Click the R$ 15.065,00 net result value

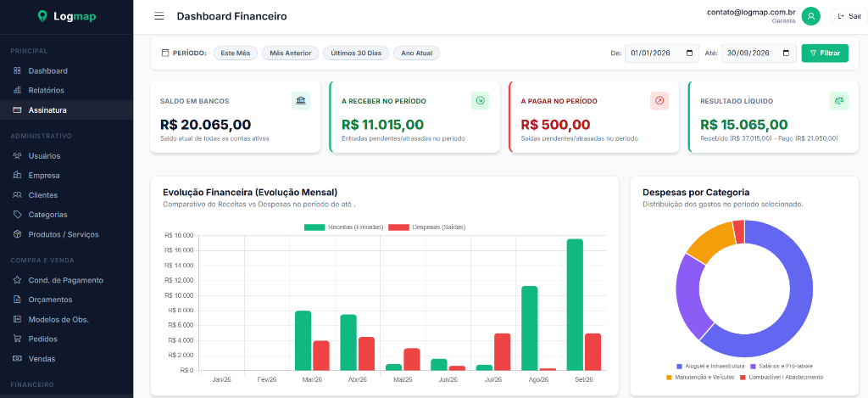(x=744, y=124)
